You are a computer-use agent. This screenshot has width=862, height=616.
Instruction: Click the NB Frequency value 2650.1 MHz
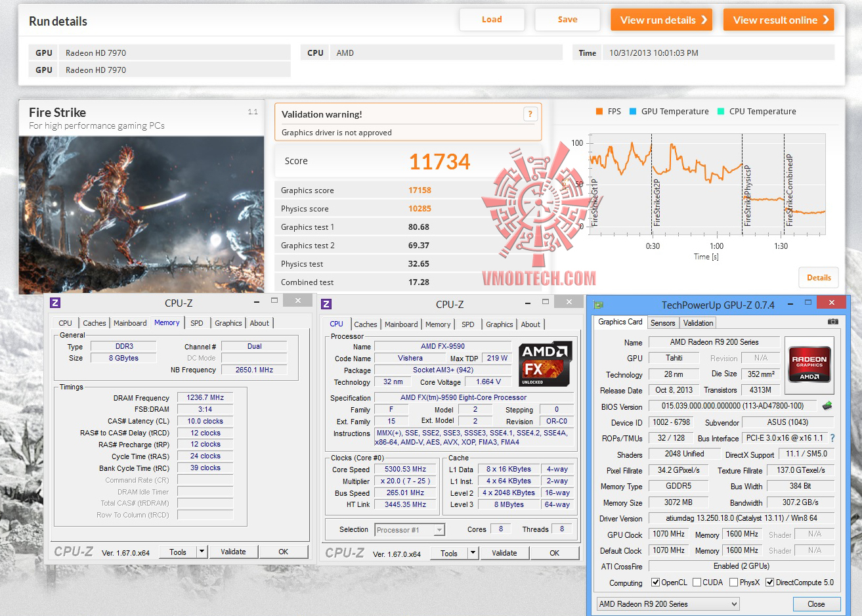tap(254, 370)
